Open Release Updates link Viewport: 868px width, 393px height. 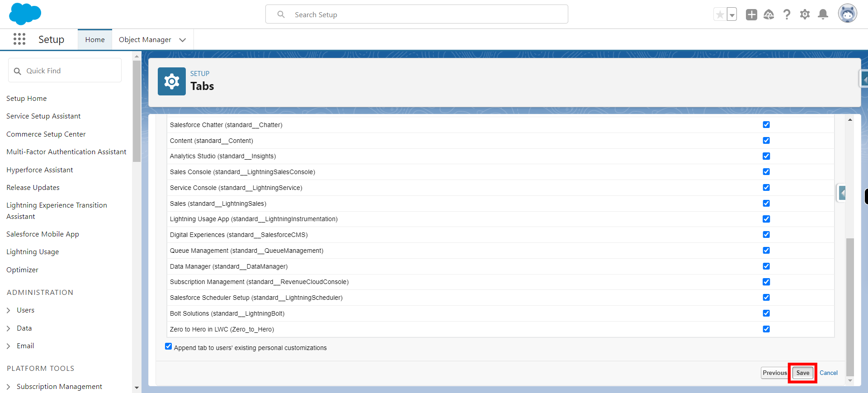click(33, 188)
